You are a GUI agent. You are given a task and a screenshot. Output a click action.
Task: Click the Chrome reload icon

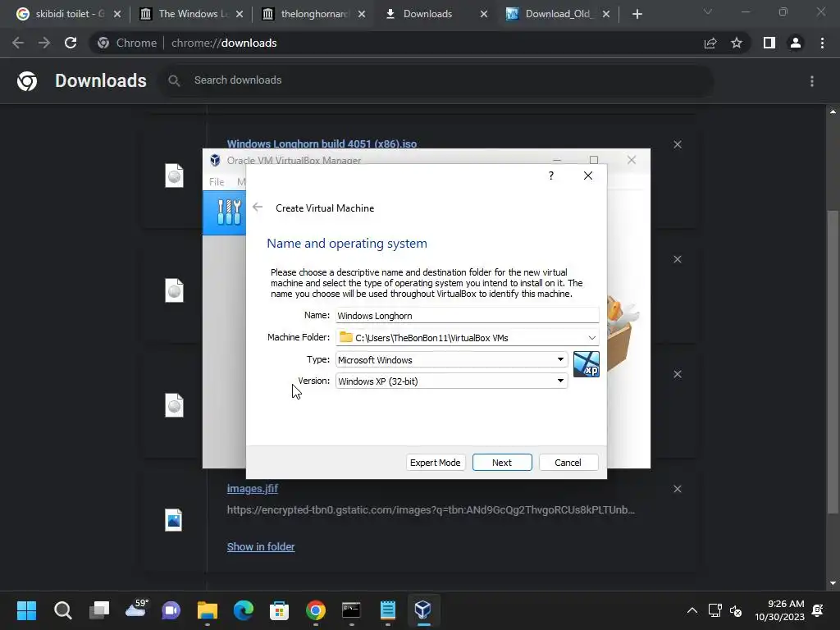(x=71, y=43)
